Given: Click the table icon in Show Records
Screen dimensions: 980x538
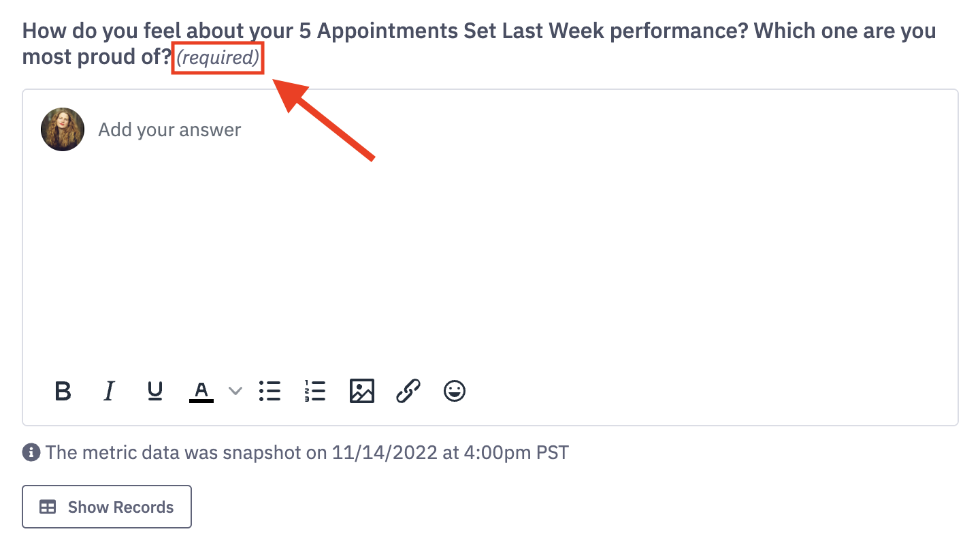Looking at the screenshot, I should coord(48,507).
